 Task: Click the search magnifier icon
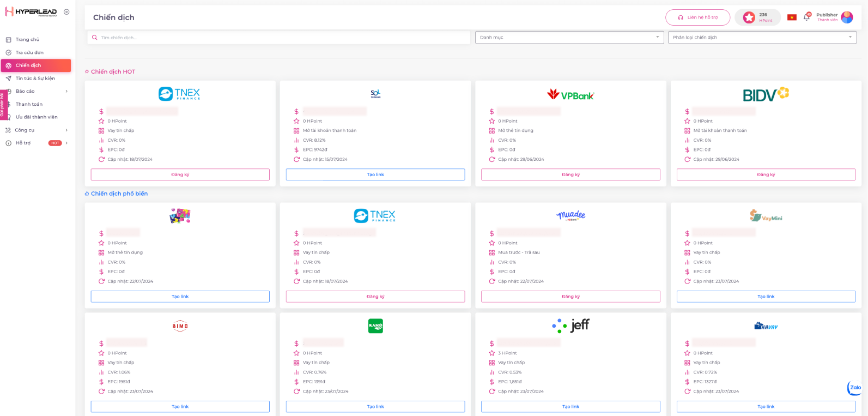click(x=95, y=38)
